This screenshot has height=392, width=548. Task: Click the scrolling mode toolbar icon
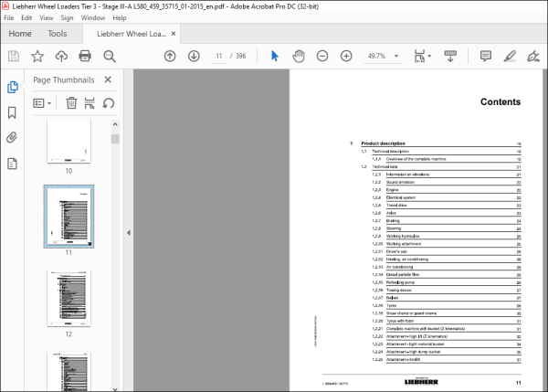click(x=450, y=56)
